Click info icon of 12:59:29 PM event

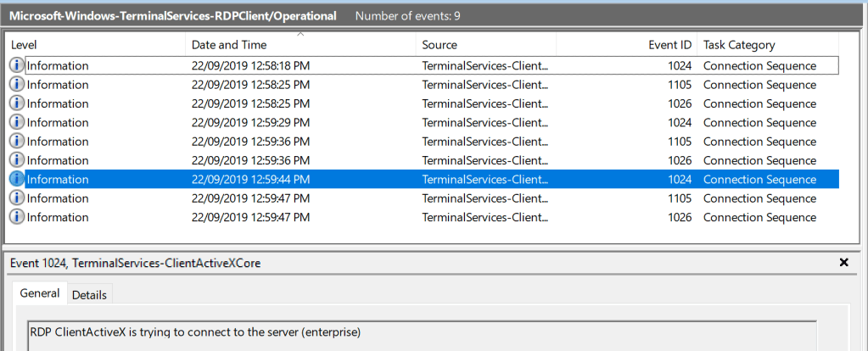coord(17,122)
